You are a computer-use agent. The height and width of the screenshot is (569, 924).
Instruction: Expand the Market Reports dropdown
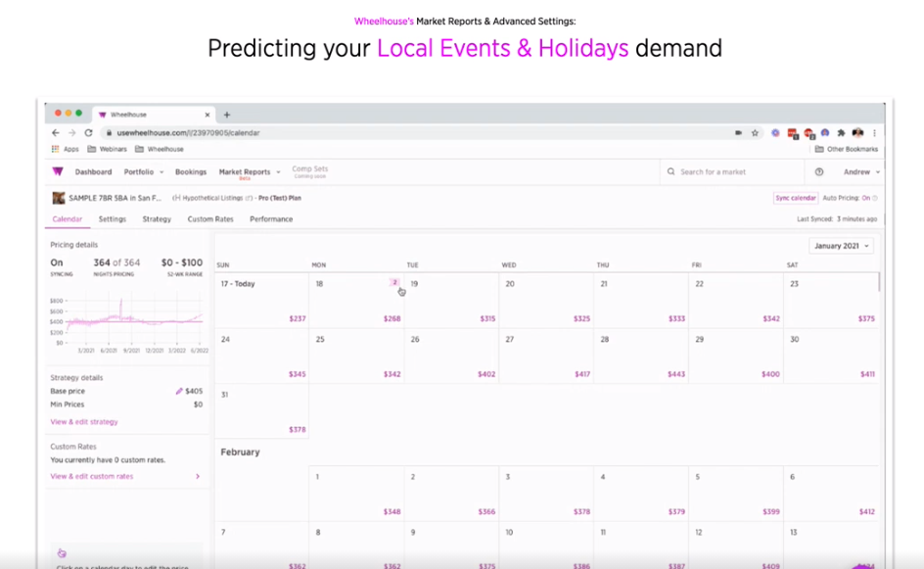(x=250, y=171)
